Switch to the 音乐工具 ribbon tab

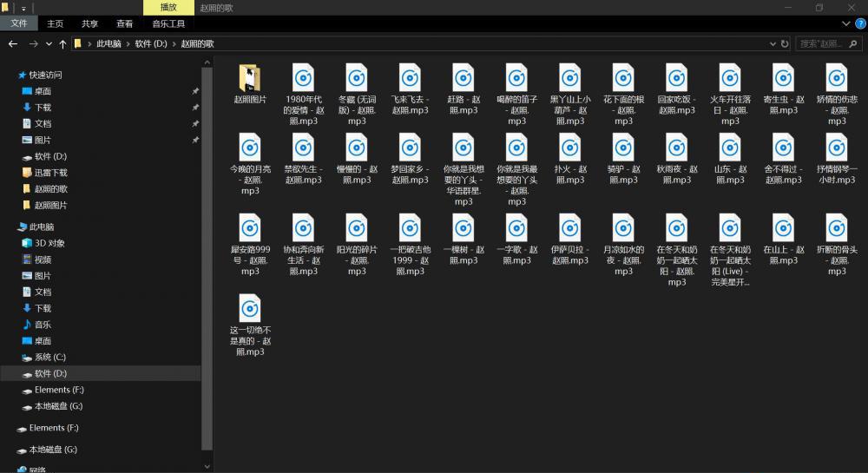pos(168,23)
